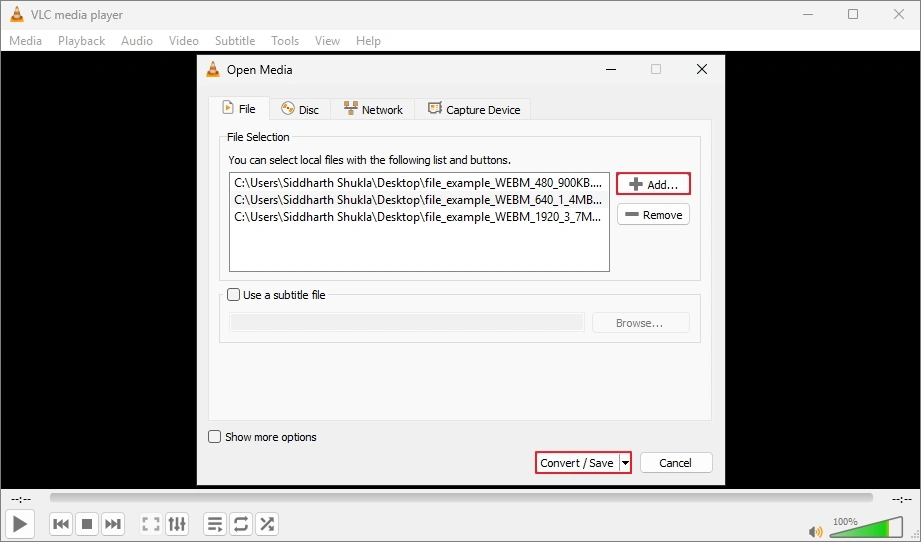
Task: Enable Use a subtitle file checkbox
Action: coord(233,295)
